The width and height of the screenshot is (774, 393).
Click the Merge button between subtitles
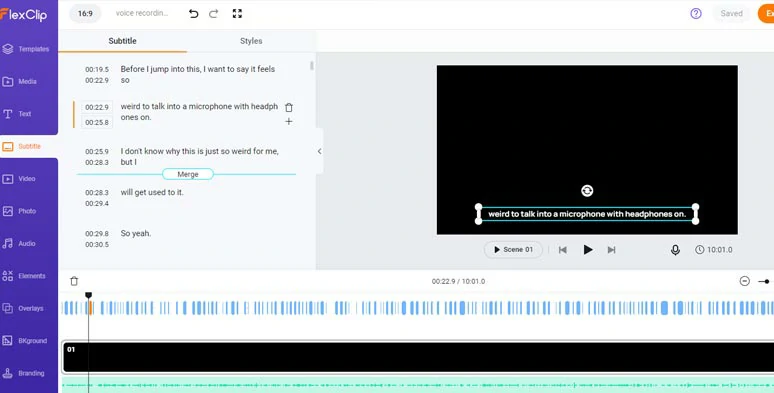(x=188, y=174)
